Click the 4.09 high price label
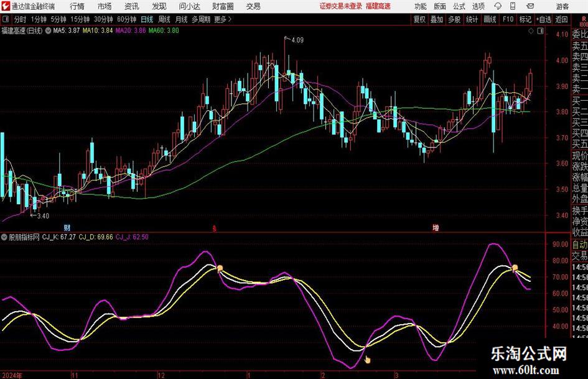 297,40
